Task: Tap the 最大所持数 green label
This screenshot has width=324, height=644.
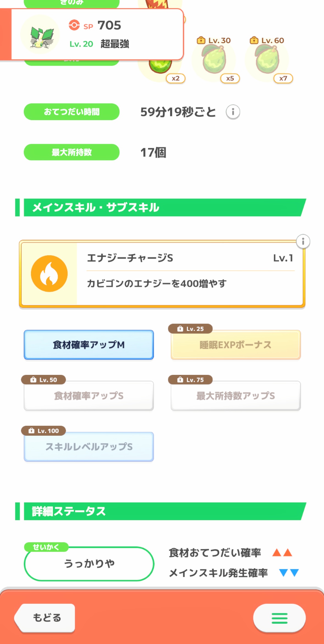Action: pyautogui.click(x=71, y=152)
